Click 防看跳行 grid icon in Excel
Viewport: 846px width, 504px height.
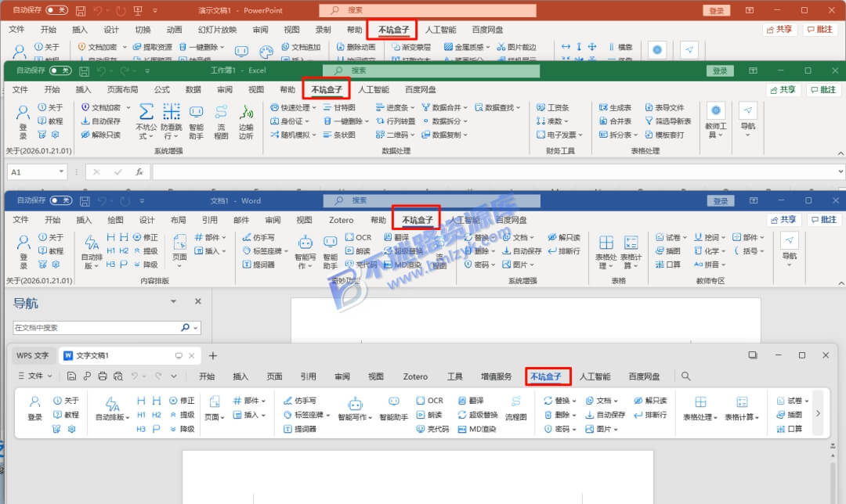(172, 112)
